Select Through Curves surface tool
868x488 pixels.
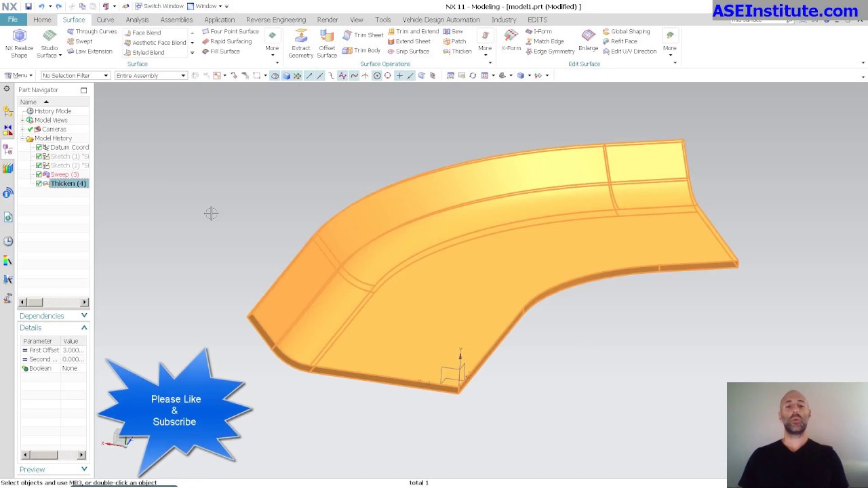[92, 32]
